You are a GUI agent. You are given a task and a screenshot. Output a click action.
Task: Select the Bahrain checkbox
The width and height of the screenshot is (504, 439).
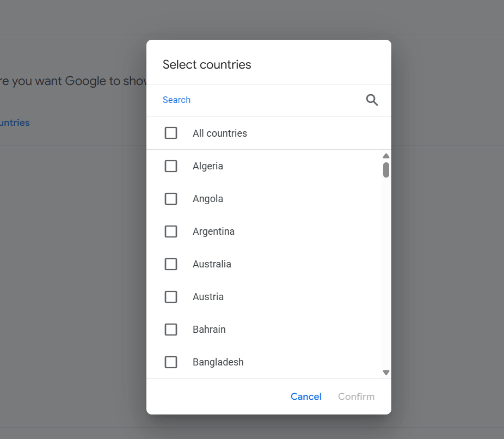(x=171, y=330)
